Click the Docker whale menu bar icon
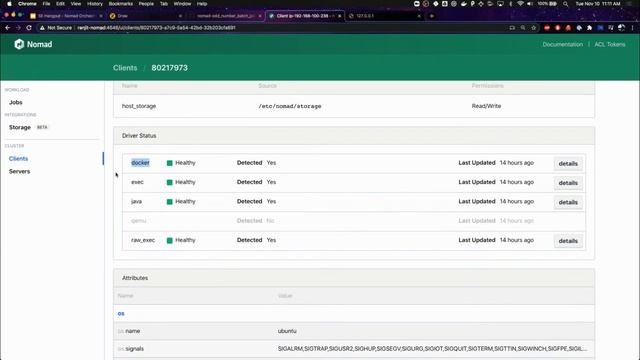Screen dimensions: 640x360 pos(464,4)
